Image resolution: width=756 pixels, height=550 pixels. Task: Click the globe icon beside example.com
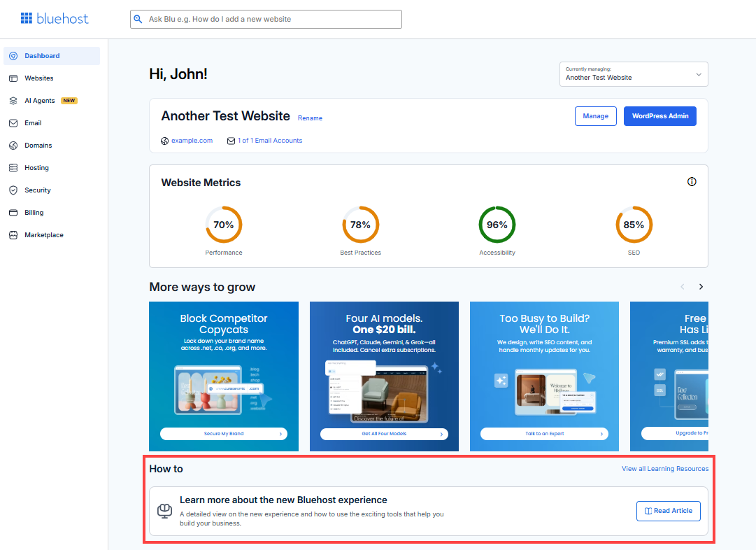pyautogui.click(x=165, y=141)
